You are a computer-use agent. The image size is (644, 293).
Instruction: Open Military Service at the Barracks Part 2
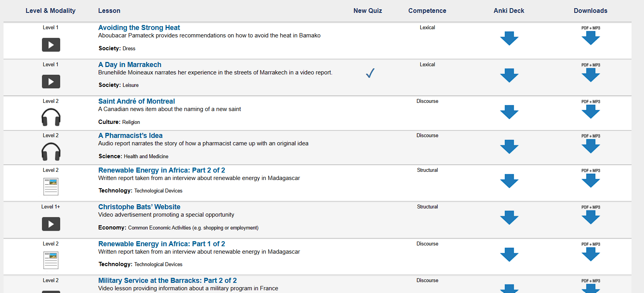167,281
